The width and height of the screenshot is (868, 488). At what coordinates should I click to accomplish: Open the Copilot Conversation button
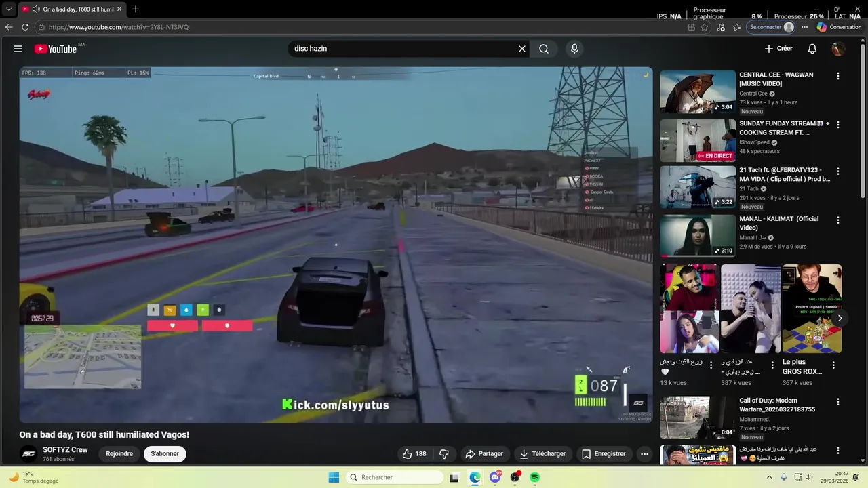839,27
